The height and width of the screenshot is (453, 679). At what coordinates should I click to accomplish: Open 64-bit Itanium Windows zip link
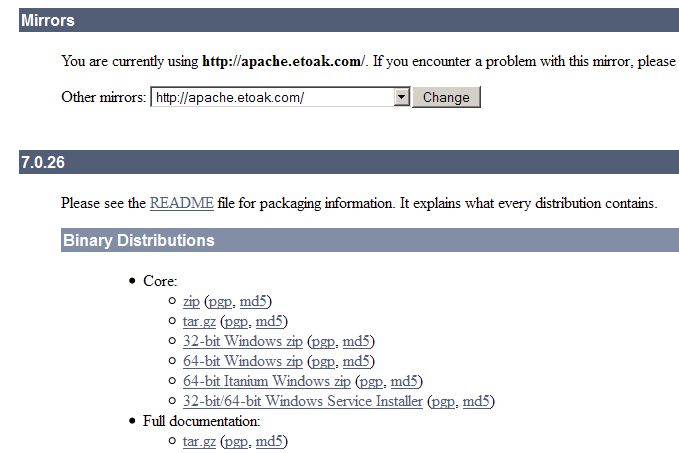pyautogui.click(x=267, y=381)
